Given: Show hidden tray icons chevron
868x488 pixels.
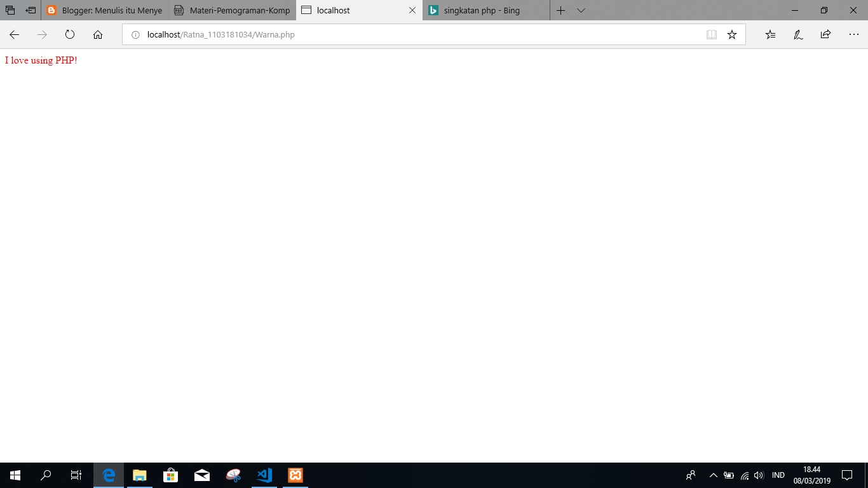Looking at the screenshot, I should (x=713, y=475).
